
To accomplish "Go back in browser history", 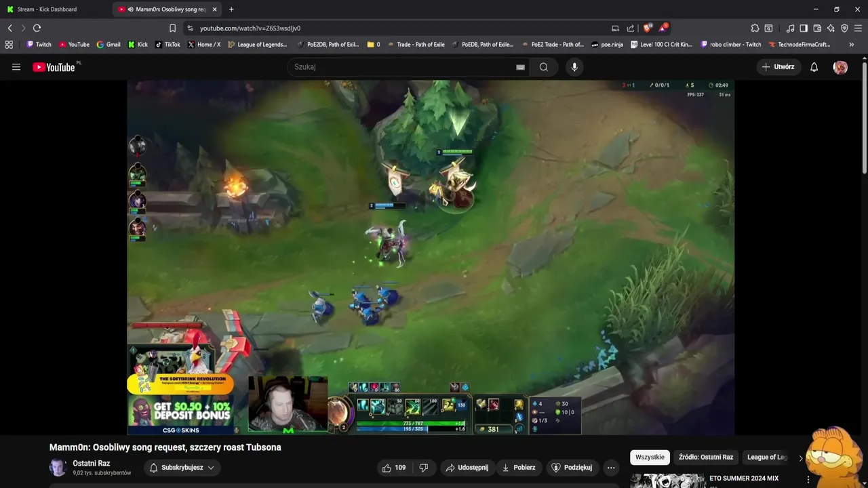I will click(9, 28).
